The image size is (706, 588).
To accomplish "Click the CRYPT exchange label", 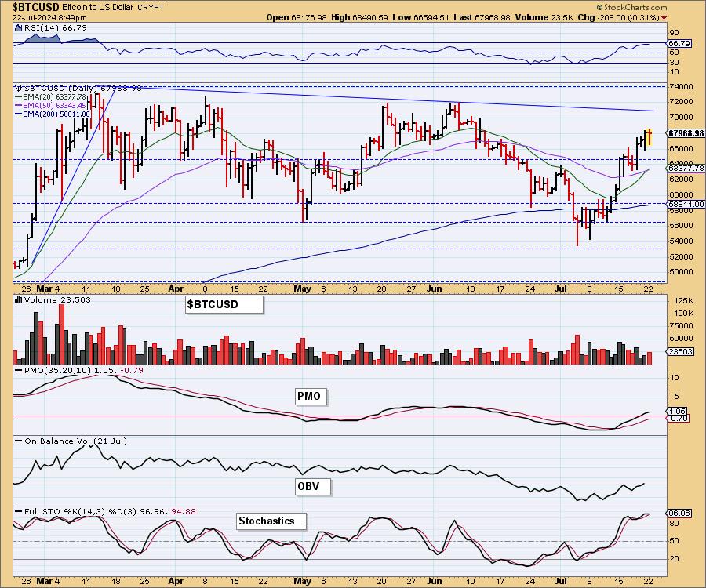I will coord(150,8).
